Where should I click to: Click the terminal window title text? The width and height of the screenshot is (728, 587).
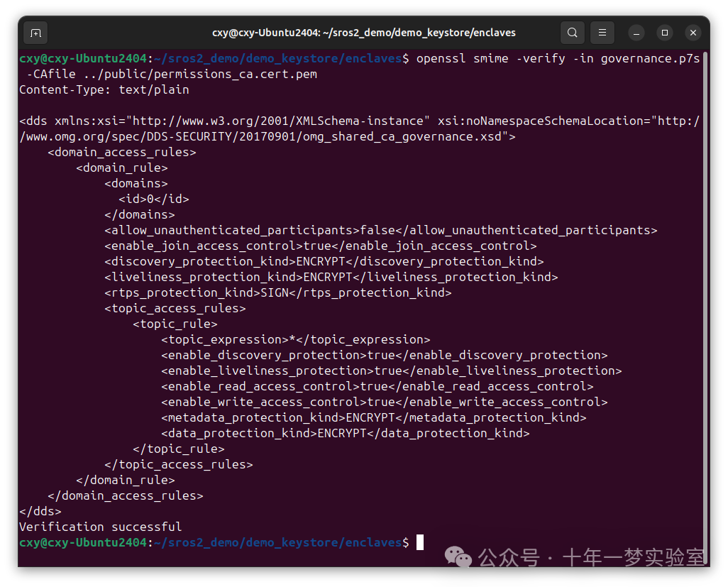coord(364,33)
